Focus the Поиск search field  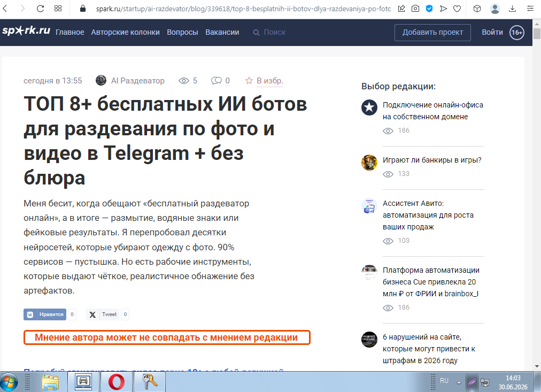[x=275, y=32]
